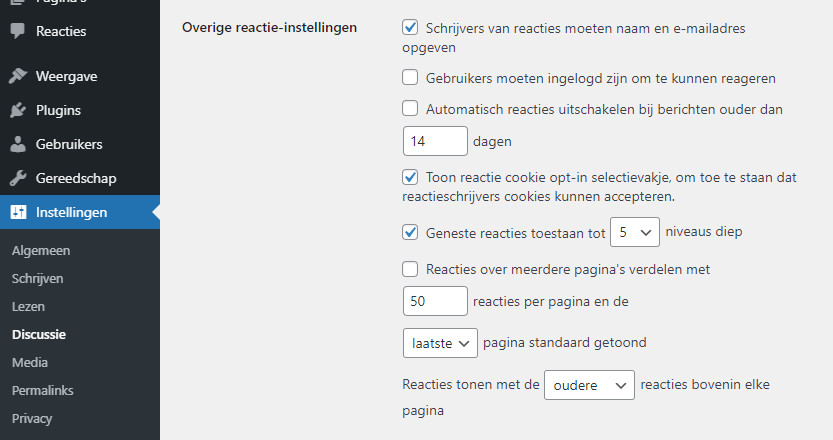Open the nesting depth niveaus dropdown
This screenshot has height=440, width=833.
pos(634,233)
